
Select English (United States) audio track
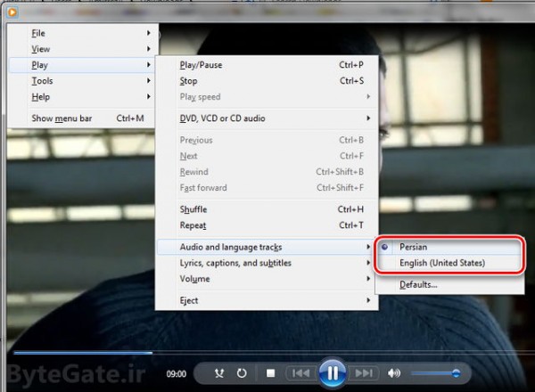point(442,263)
